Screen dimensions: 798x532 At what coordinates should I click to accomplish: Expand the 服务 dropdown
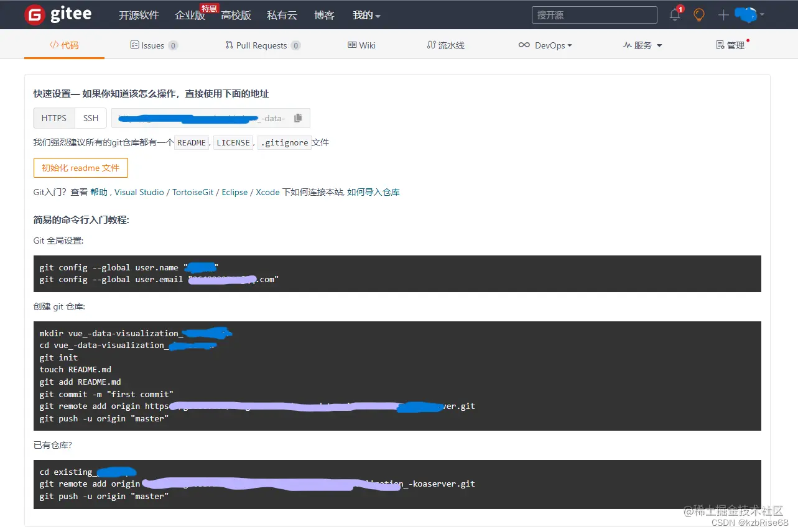click(642, 44)
